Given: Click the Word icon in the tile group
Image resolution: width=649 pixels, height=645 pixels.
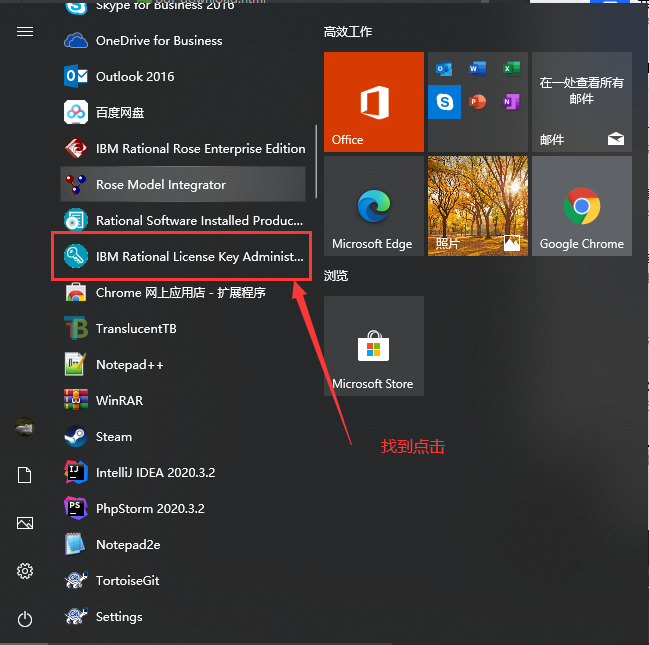Looking at the screenshot, I should [477, 69].
